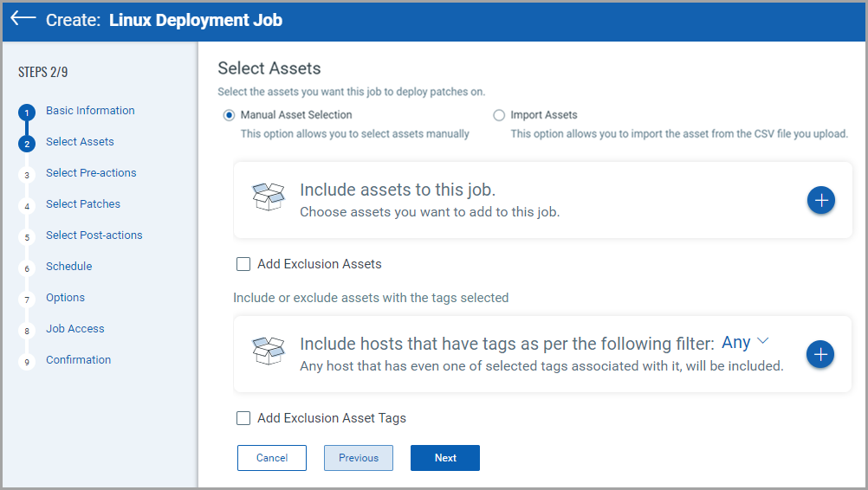Click 'This option allows you to select assets manually'

click(355, 134)
